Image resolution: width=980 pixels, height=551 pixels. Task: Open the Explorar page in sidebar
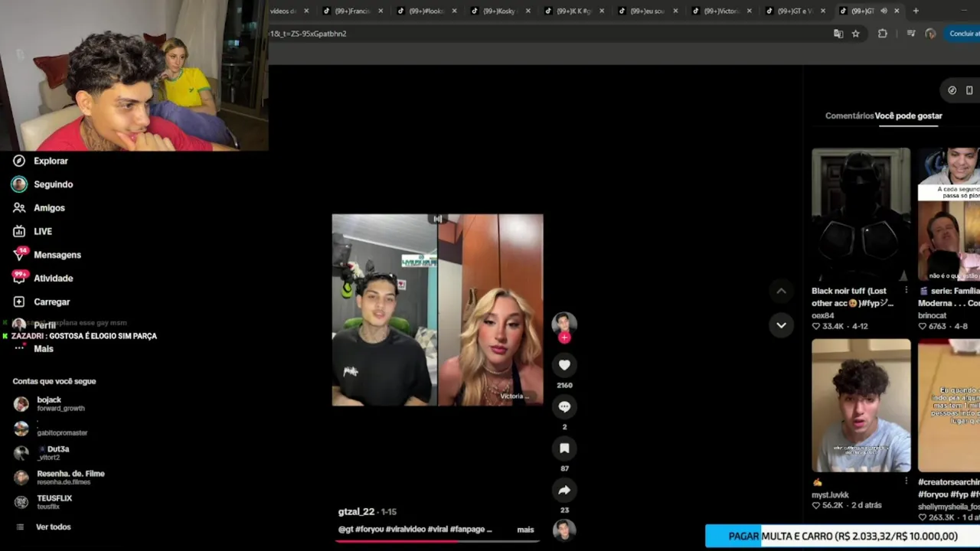[41, 161]
